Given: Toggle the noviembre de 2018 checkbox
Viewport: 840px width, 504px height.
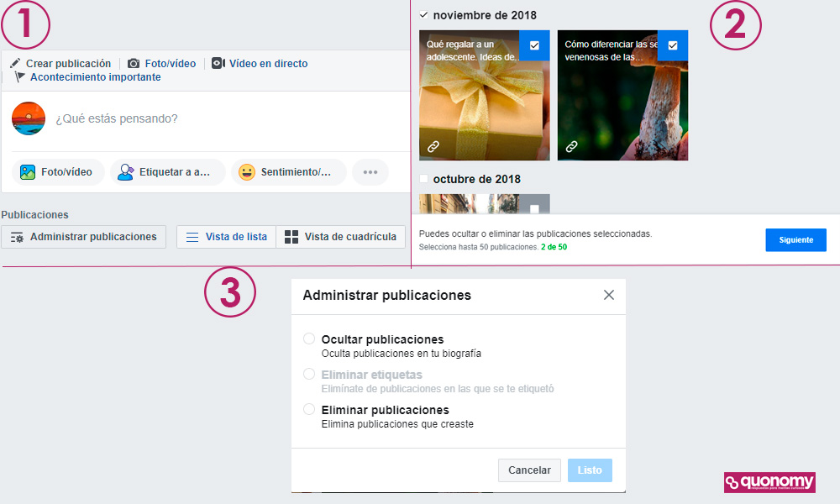Looking at the screenshot, I should [x=423, y=15].
